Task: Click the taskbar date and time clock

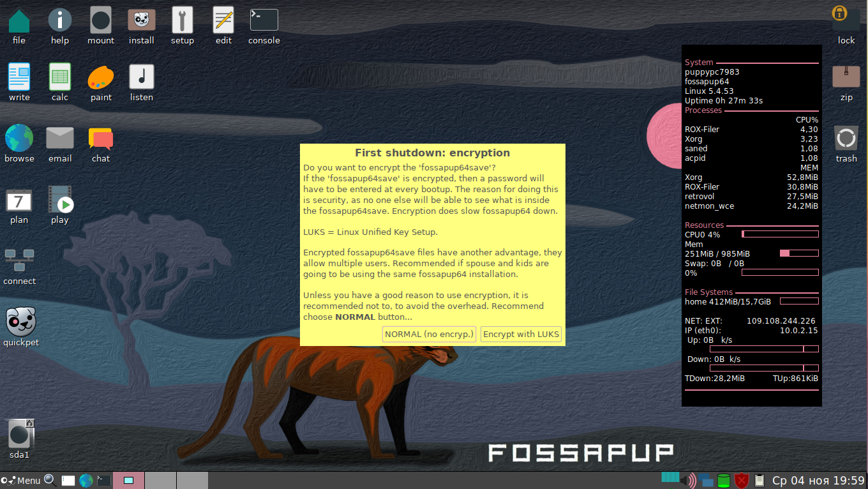Action: 818,481
